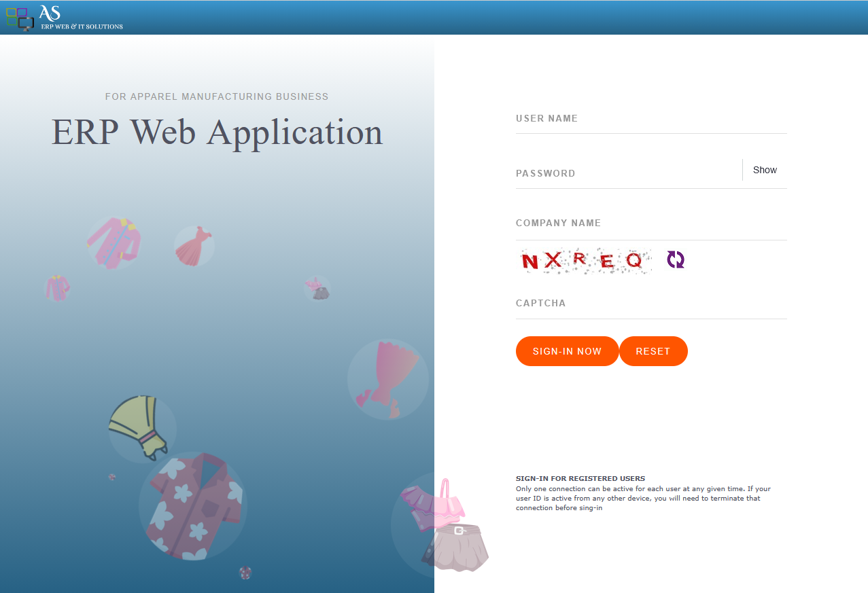Click the Reset button
Image resolution: width=868 pixels, height=593 pixels.
(x=653, y=351)
